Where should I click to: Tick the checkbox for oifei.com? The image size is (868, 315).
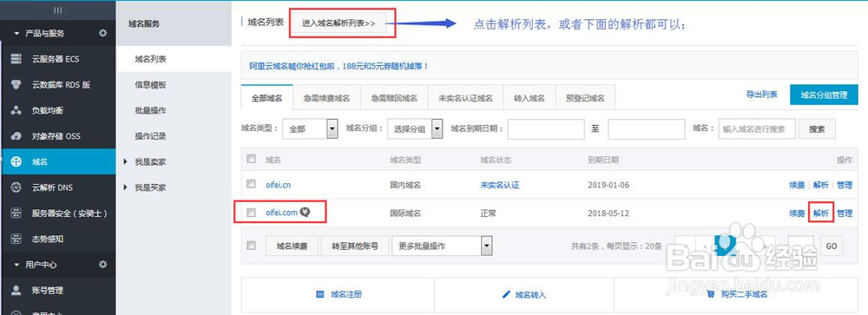[x=252, y=212]
